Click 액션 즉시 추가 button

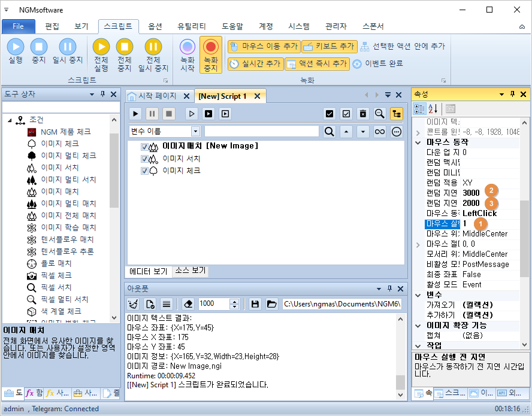317,63
